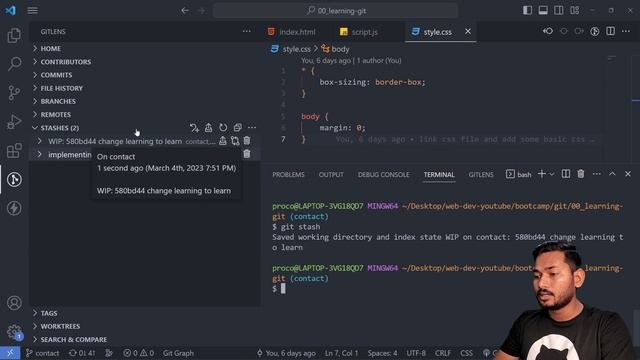Open the new terminal profile dropdown arrow

[x=552, y=174]
